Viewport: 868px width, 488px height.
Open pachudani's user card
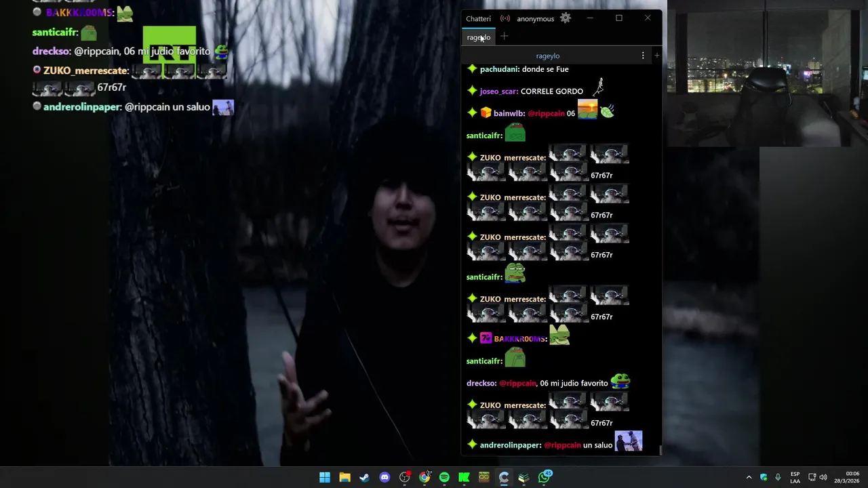coord(499,69)
